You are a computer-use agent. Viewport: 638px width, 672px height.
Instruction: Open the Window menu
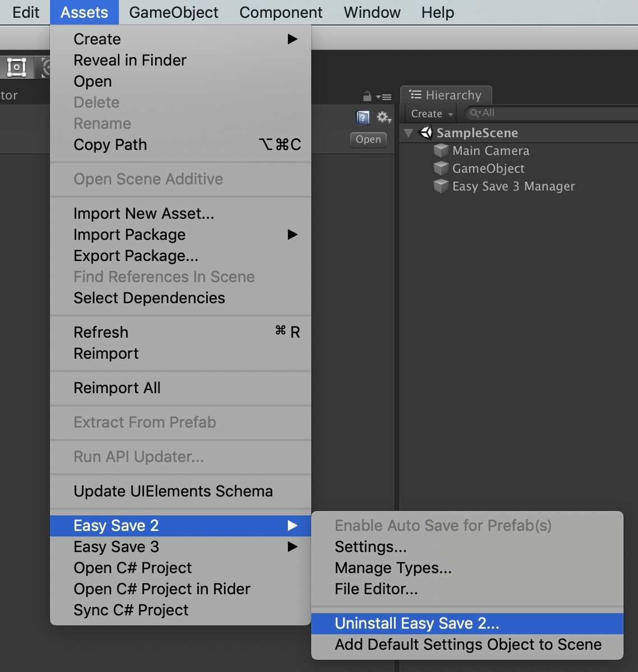click(372, 12)
